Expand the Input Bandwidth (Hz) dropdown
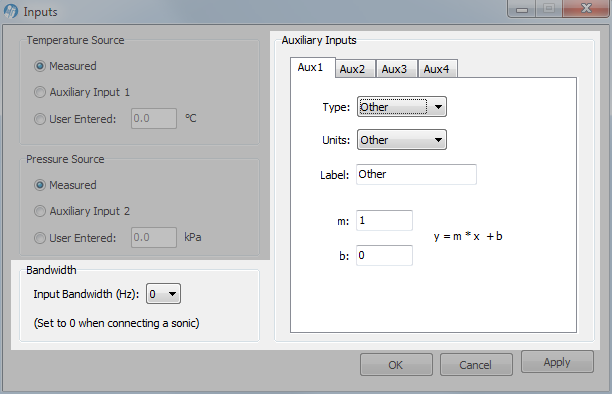 163,294
